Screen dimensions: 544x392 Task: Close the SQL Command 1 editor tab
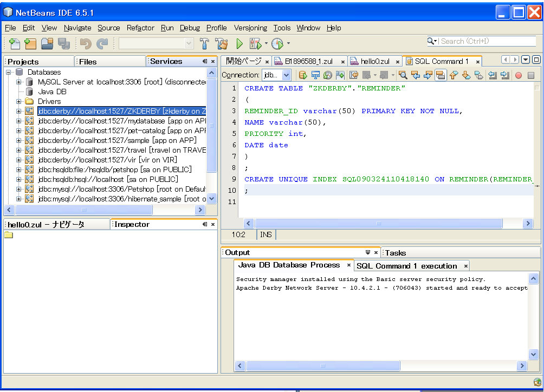coord(478,62)
